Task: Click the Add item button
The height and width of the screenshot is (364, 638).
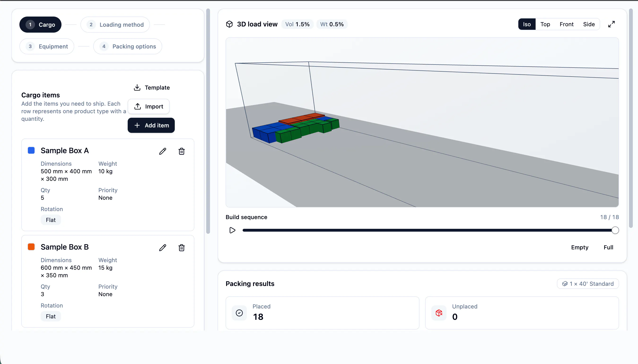Action: point(151,125)
